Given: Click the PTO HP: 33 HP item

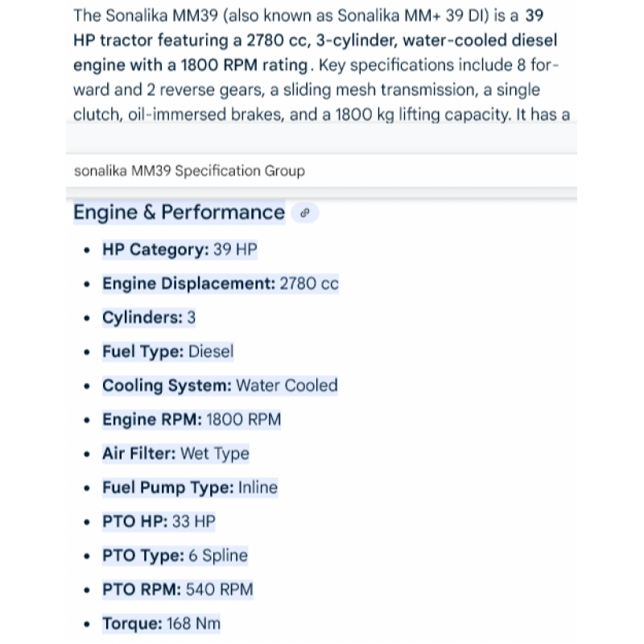Looking at the screenshot, I should pos(159,522).
